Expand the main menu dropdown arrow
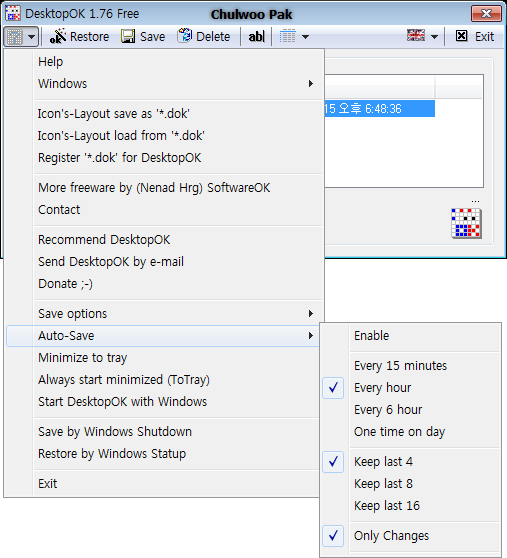The width and height of the screenshot is (507, 558). pos(31,37)
